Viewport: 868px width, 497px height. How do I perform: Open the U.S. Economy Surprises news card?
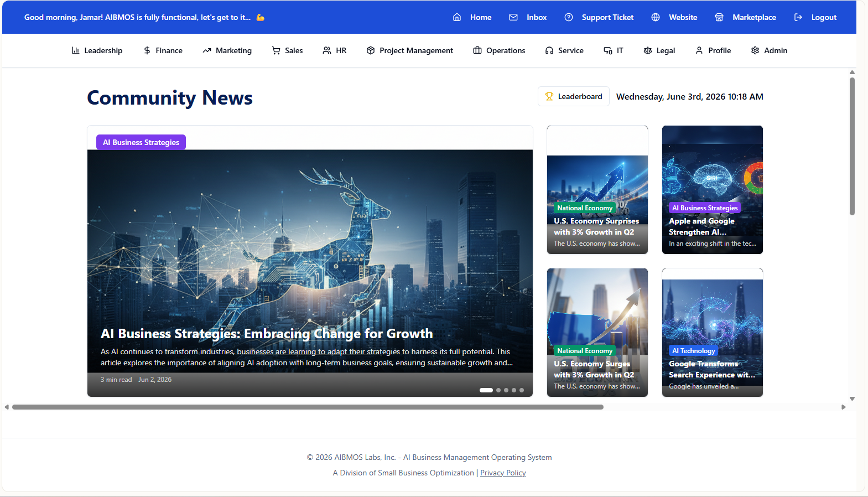[x=597, y=190]
